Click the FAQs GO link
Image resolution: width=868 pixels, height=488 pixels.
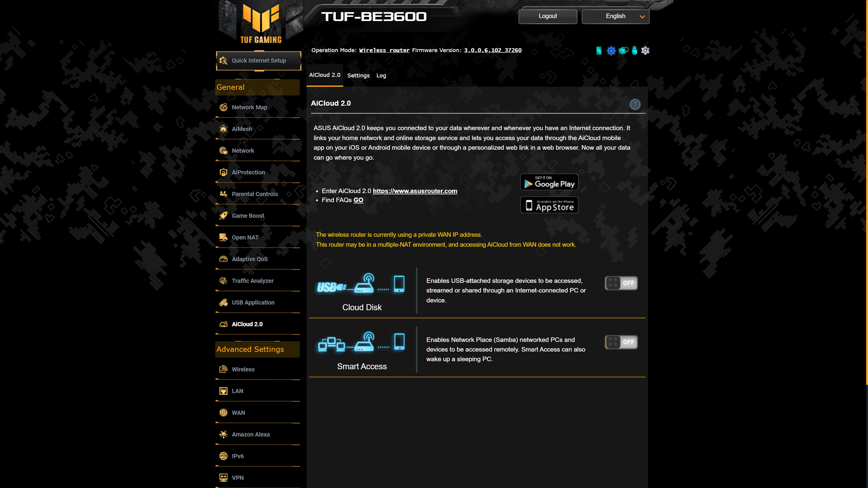click(358, 200)
